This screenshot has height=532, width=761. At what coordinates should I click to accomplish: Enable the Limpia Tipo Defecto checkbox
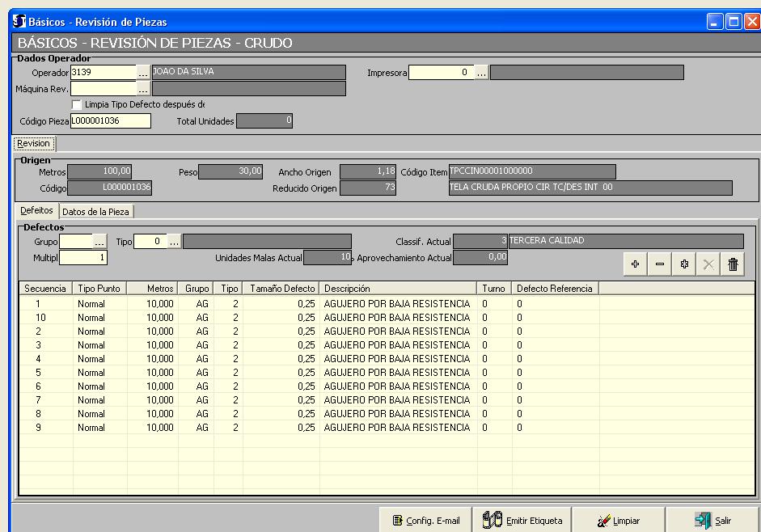77,105
